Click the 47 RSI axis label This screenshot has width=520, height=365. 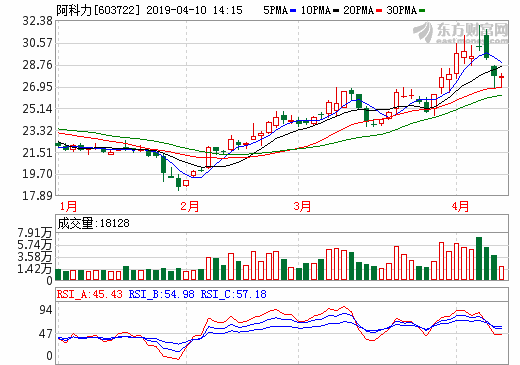point(46,334)
